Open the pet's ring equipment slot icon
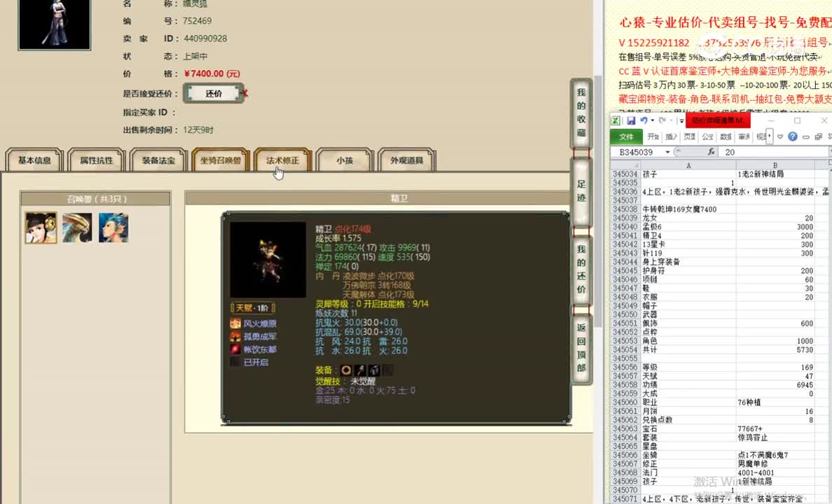Screen dimensions: 832x504 point(346,370)
